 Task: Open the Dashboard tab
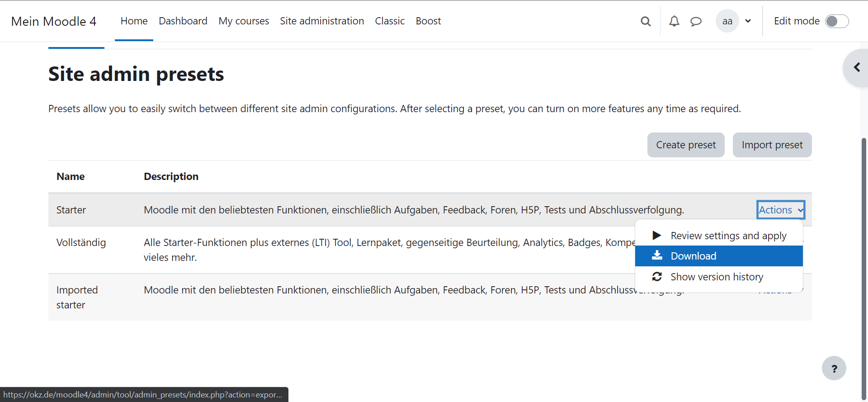pyautogui.click(x=183, y=21)
